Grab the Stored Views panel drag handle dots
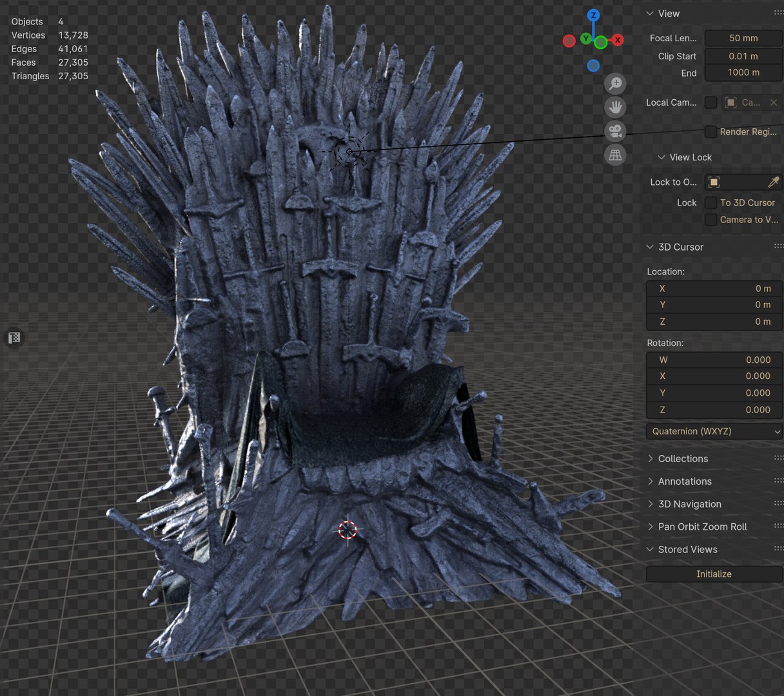 (x=778, y=548)
